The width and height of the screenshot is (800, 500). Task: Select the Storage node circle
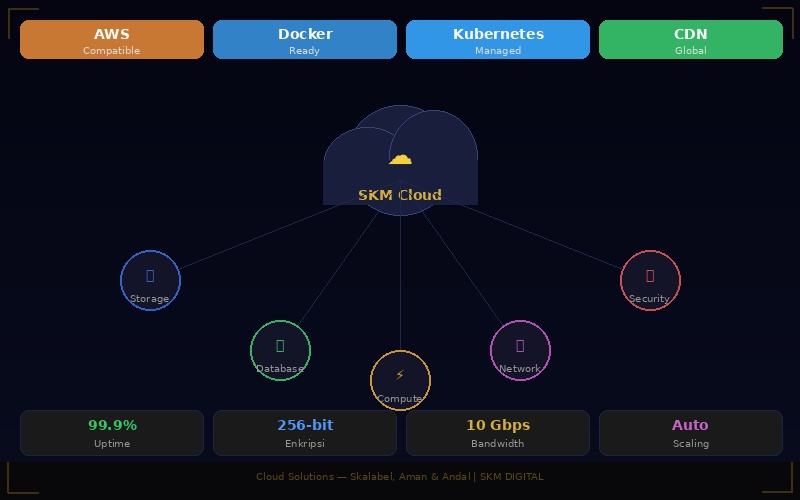[x=151, y=281]
